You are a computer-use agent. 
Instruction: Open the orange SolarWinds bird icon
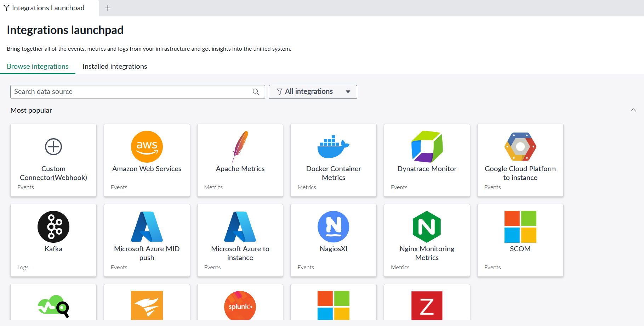[147, 305]
